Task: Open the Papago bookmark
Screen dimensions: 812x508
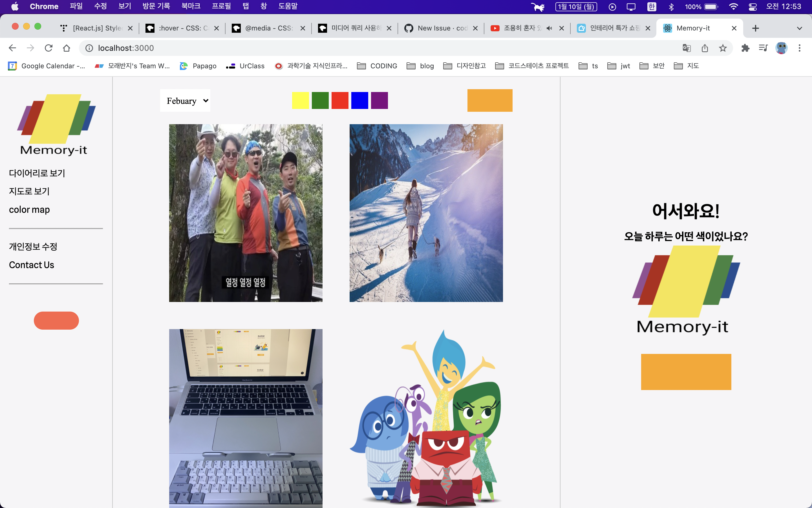Action: (x=198, y=66)
